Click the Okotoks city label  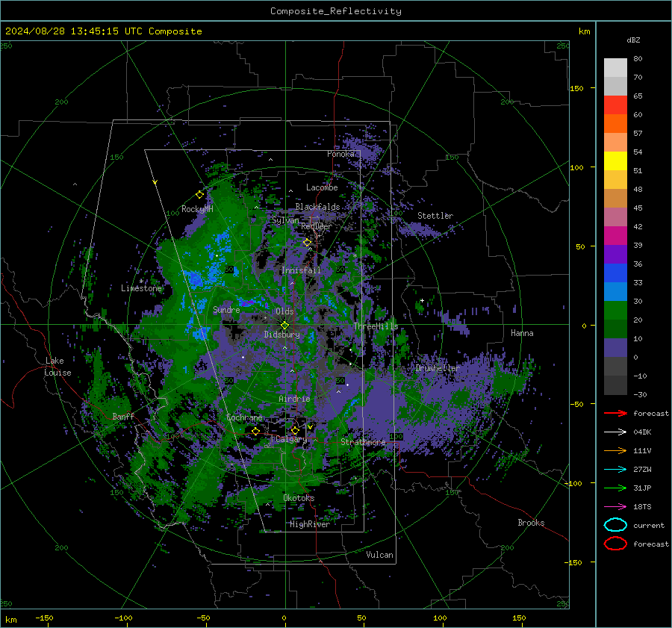click(x=299, y=498)
